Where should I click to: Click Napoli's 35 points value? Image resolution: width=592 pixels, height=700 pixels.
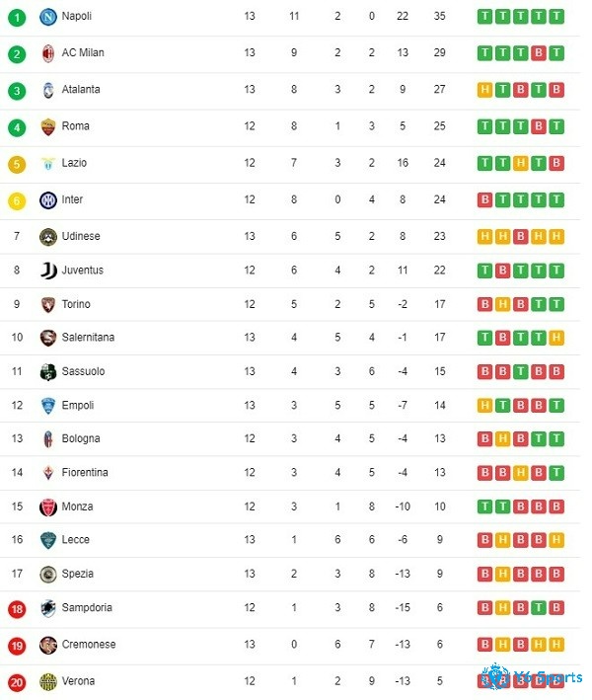[439, 16]
